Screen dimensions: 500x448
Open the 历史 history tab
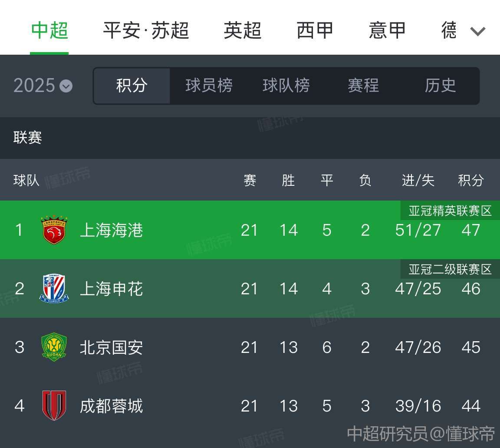pos(440,86)
